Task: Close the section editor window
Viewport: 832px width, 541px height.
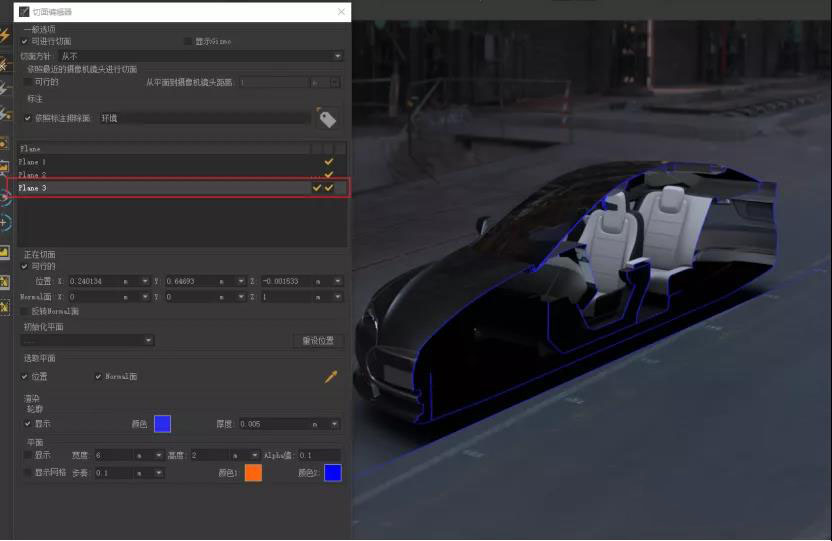Action: pos(341,12)
